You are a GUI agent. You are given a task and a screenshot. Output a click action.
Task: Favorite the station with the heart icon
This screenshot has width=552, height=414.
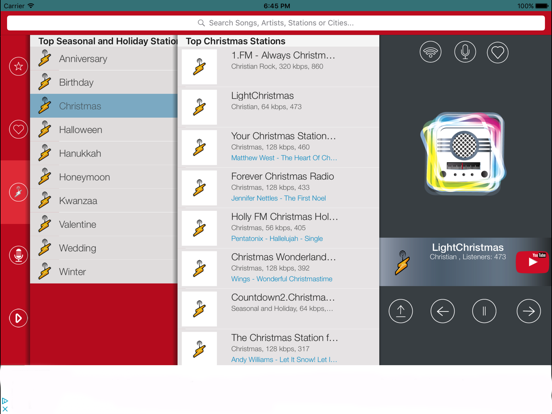coord(497,52)
